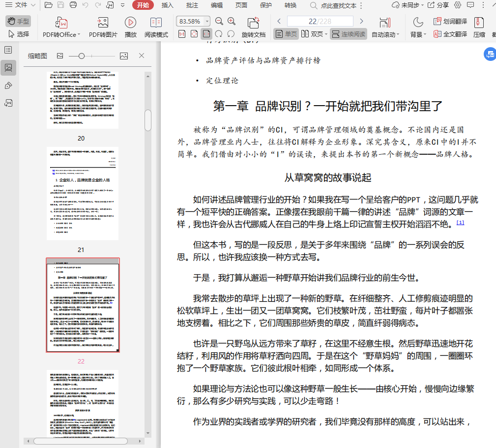Open footnote link [1]
The image size is (496, 448).
point(460,223)
